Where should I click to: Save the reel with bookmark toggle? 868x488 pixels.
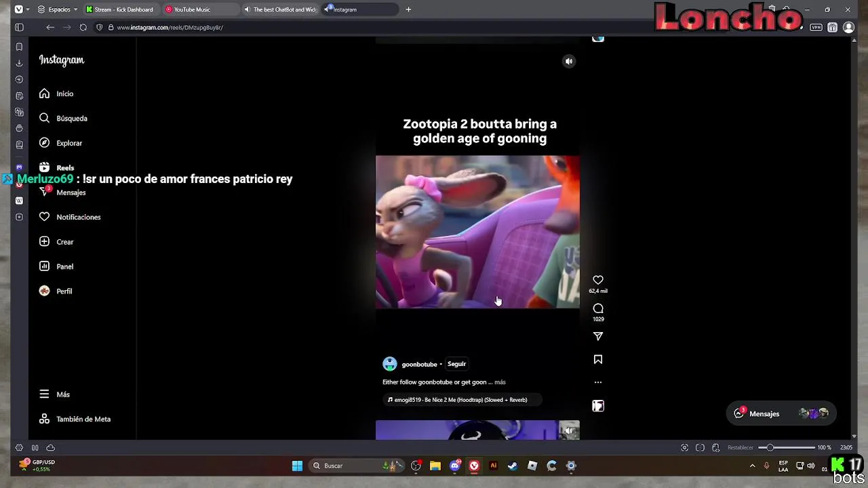point(598,359)
